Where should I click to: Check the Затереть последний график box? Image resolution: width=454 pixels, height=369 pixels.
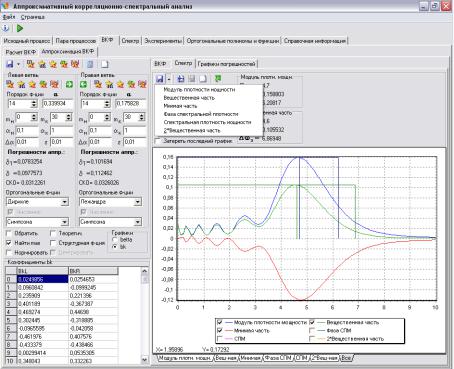157,141
